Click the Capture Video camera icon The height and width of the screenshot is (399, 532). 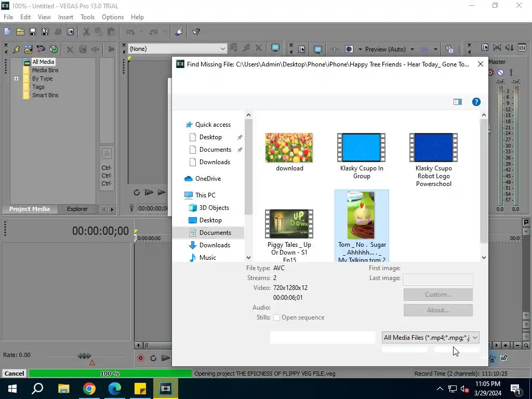coord(41,49)
